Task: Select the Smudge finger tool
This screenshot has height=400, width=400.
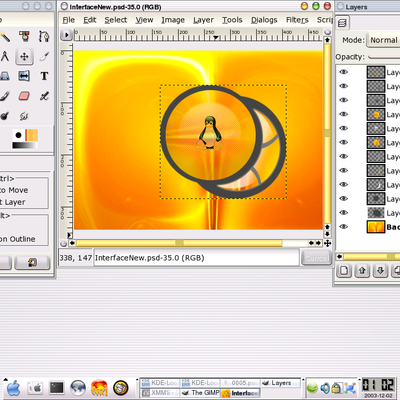Action: [24, 116]
